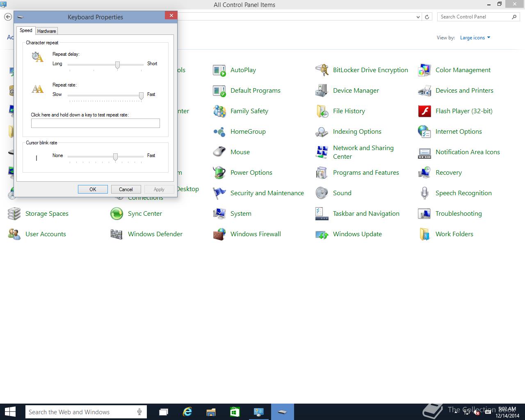
Task: Open Speech Recognition microphone icon
Action: 425,193
